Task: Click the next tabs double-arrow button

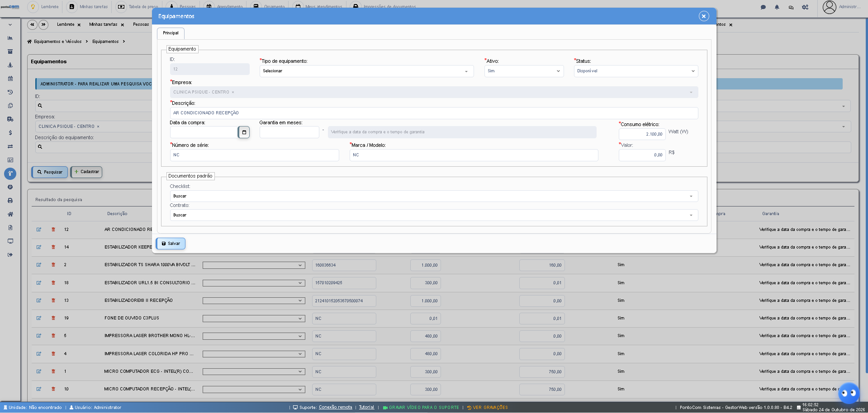Action: click(43, 25)
